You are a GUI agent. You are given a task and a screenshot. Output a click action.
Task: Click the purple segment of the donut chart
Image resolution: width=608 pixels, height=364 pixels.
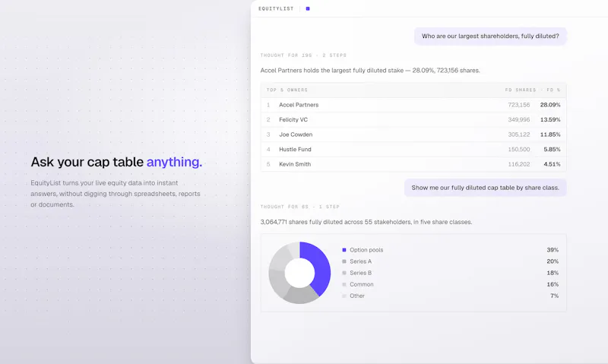320,267
